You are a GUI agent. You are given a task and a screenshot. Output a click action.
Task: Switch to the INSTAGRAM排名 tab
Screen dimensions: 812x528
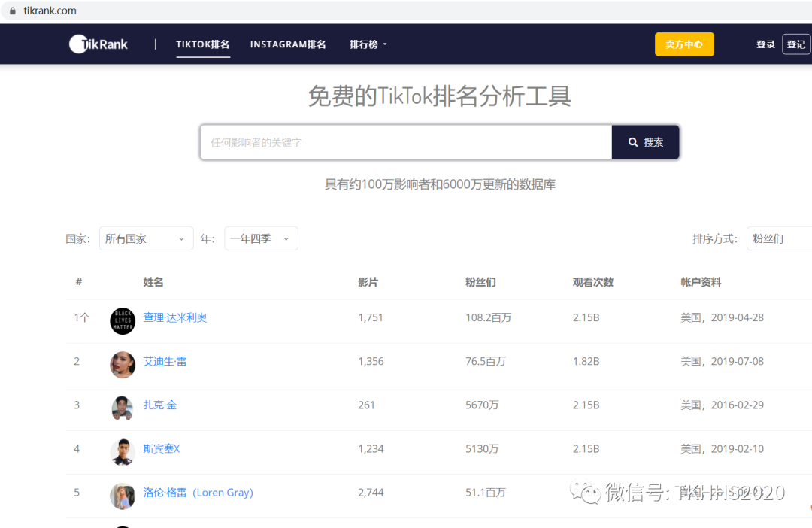[x=288, y=44]
